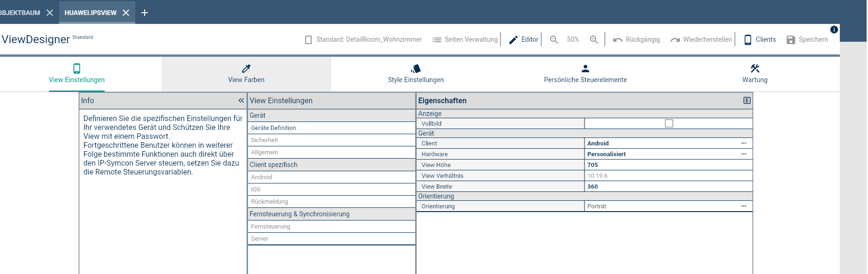The width and height of the screenshot is (868, 274).
Task: Open the View Farben tab
Action: coord(246,74)
